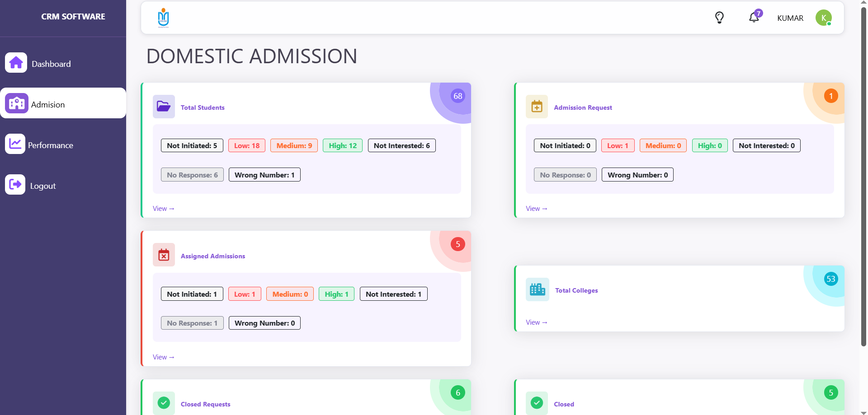Open View link under Total Colleges
The image size is (868, 415).
(536, 322)
